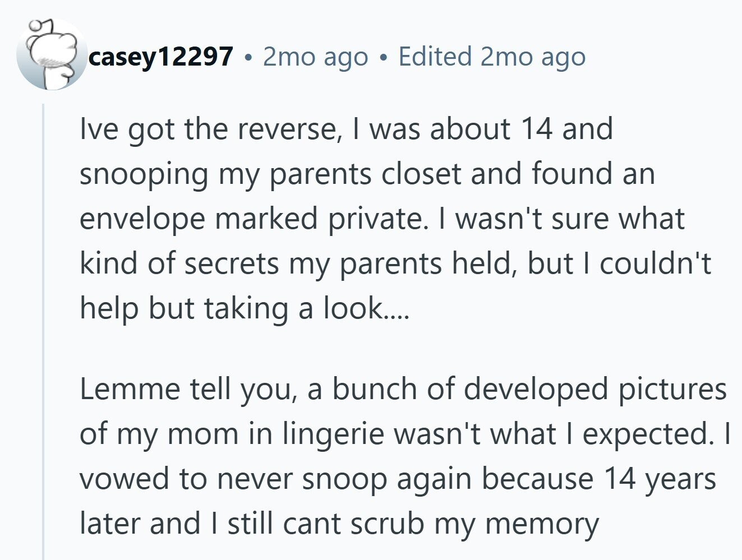Click the words "developed pictures"
Viewport: 742px width, 560px height.
click(x=595, y=390)
